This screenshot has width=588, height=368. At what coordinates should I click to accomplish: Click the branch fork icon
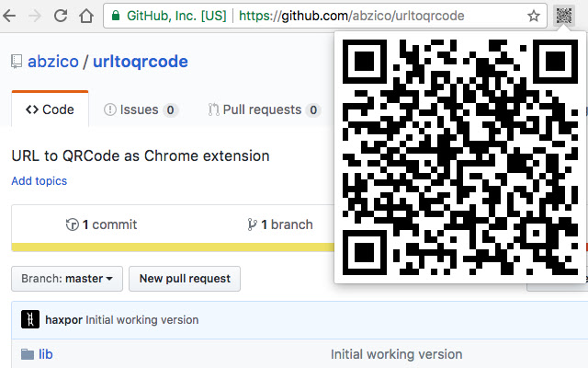(252, 224)
